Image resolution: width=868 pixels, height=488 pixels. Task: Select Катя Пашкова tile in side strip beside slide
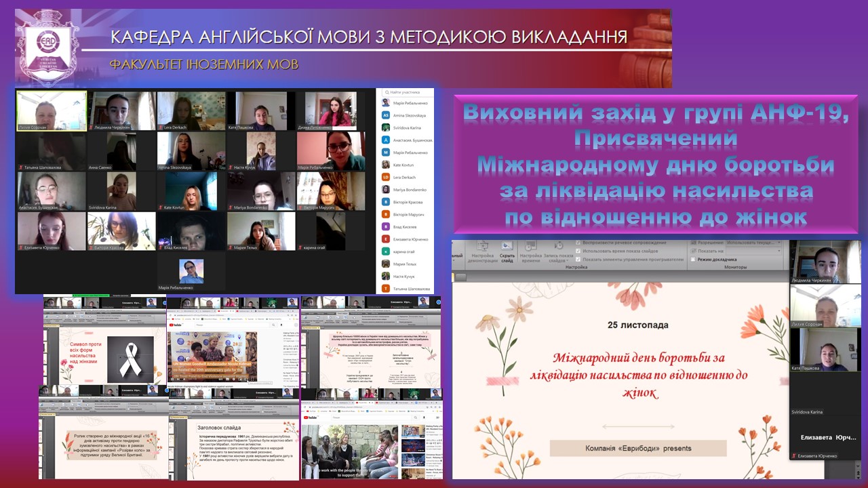tap(825, 350)
